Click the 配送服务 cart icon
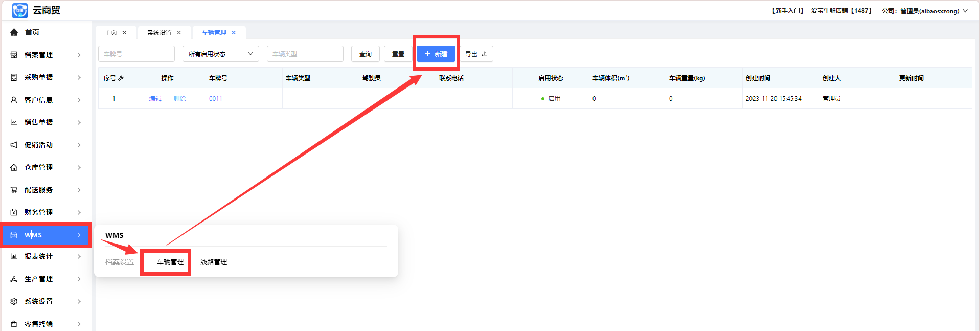The width and height of the screenshot is (980, 331). (14, 190)
